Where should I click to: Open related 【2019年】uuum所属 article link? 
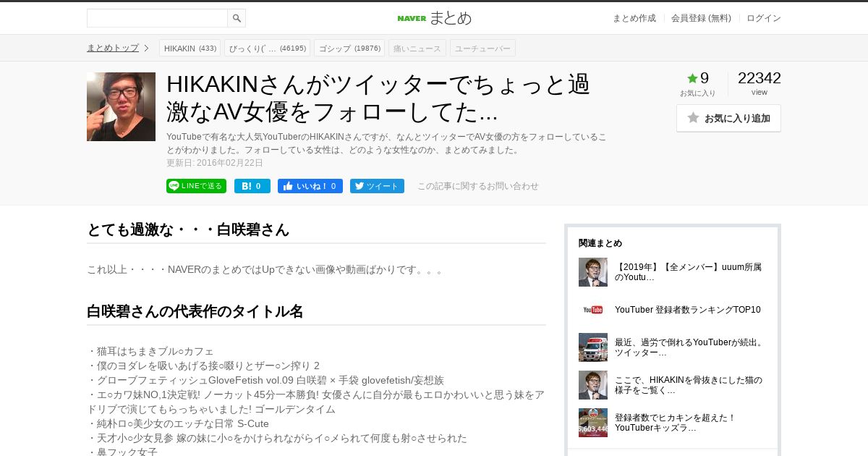click(688, 272)
